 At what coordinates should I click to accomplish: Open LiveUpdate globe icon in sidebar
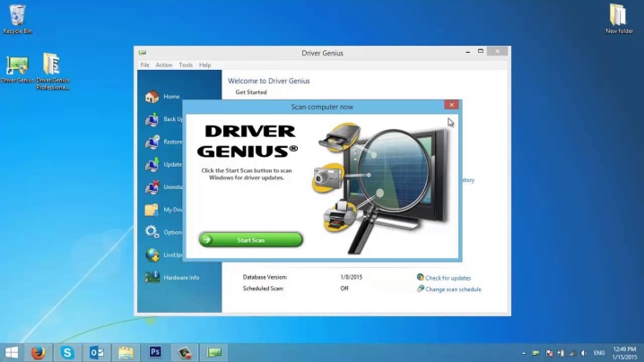(152, 254)
